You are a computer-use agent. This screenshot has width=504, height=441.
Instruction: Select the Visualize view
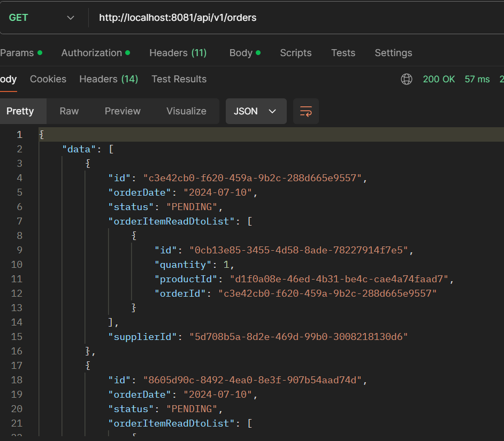pyautogui.click(x=186, y=111)
